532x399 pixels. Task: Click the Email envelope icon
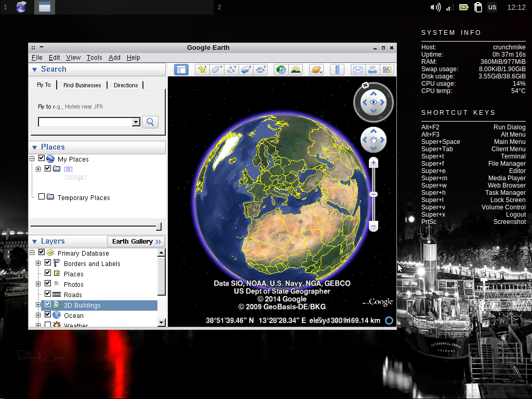tap(357, 70)
